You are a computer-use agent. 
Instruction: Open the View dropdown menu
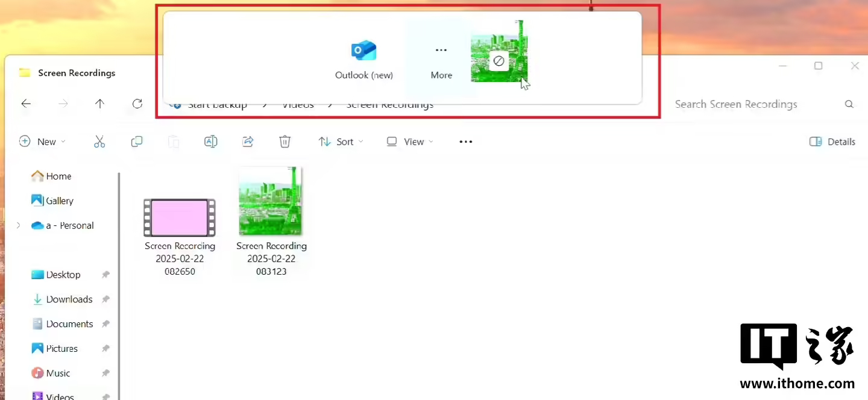coord(410,142)
